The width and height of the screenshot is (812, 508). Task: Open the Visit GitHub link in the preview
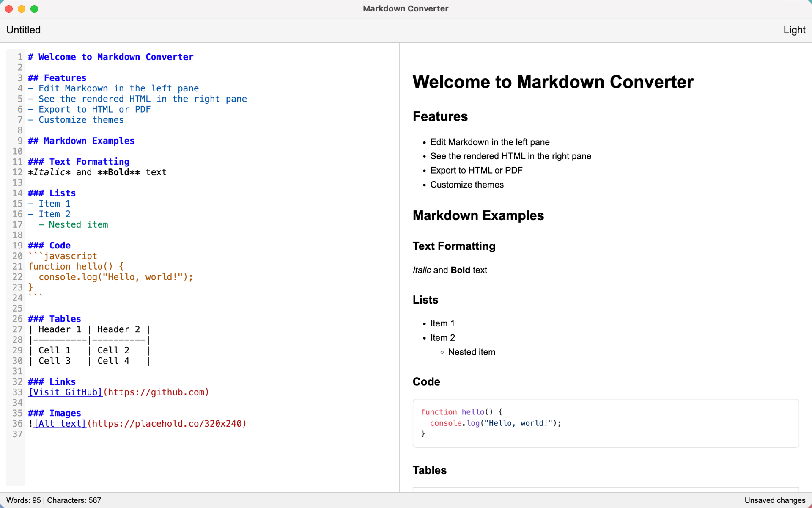point(65,392)
